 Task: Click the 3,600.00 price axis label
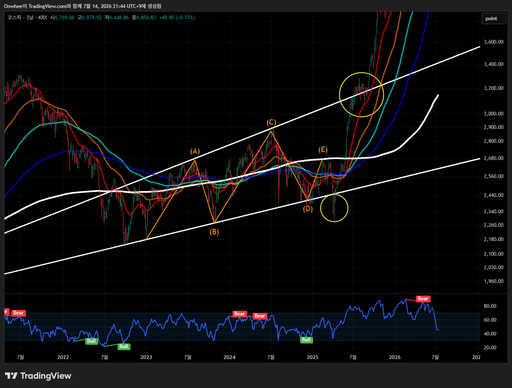[494, 42]
